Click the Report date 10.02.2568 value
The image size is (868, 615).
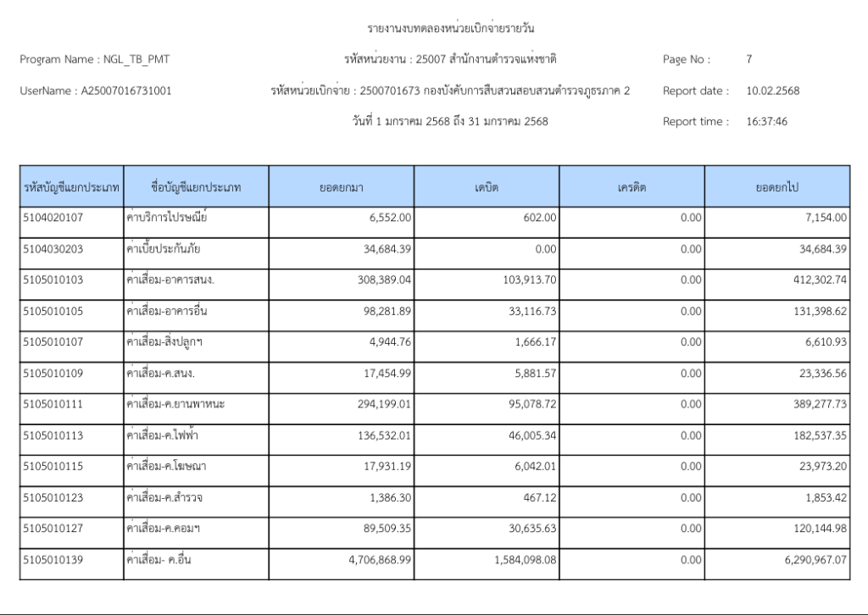pos(772,91)
